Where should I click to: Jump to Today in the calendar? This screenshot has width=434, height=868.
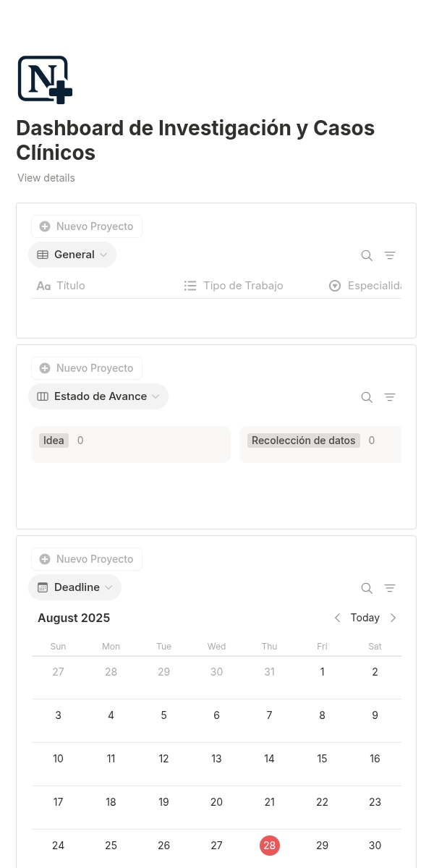pos(365,618)
